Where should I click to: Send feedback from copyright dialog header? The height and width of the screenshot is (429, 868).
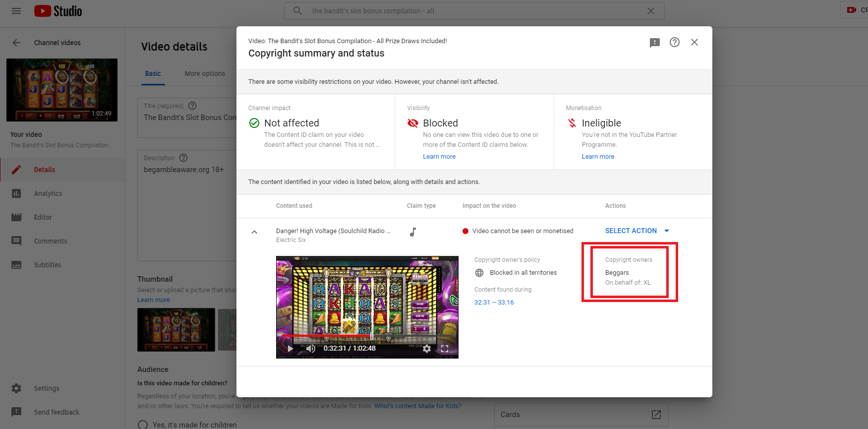click(x=655, y=43)
